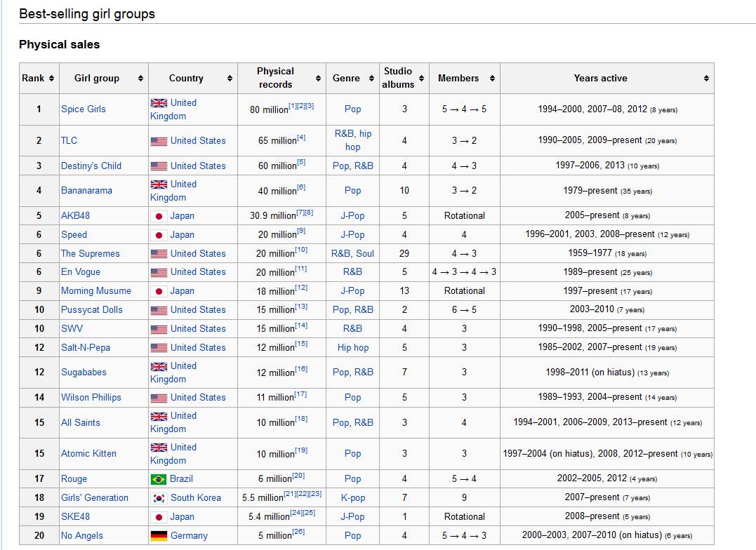Open Wilson Phillips link

point(91,398)
